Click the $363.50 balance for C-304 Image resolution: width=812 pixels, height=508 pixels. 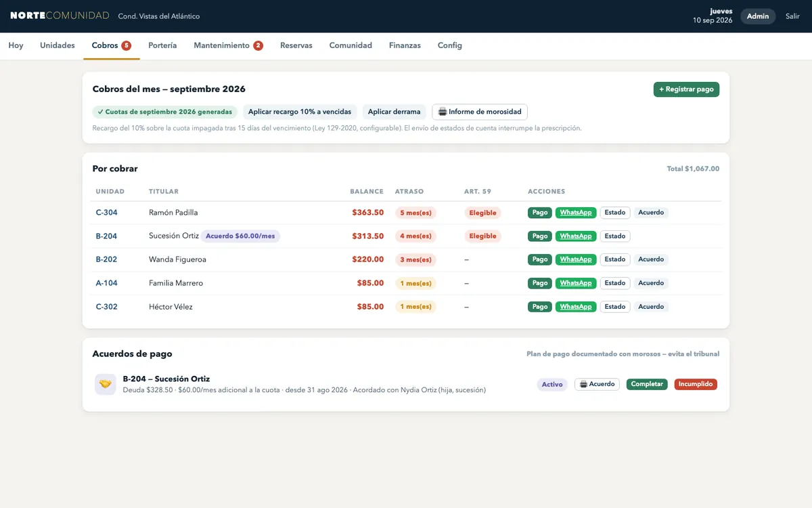point(367,213)
